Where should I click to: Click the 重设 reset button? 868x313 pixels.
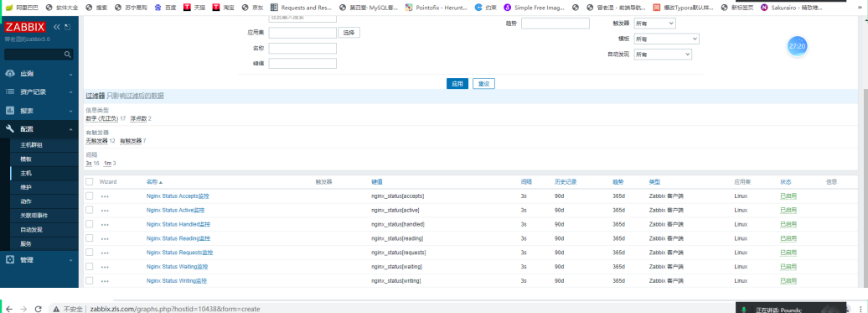click(483, 84)
